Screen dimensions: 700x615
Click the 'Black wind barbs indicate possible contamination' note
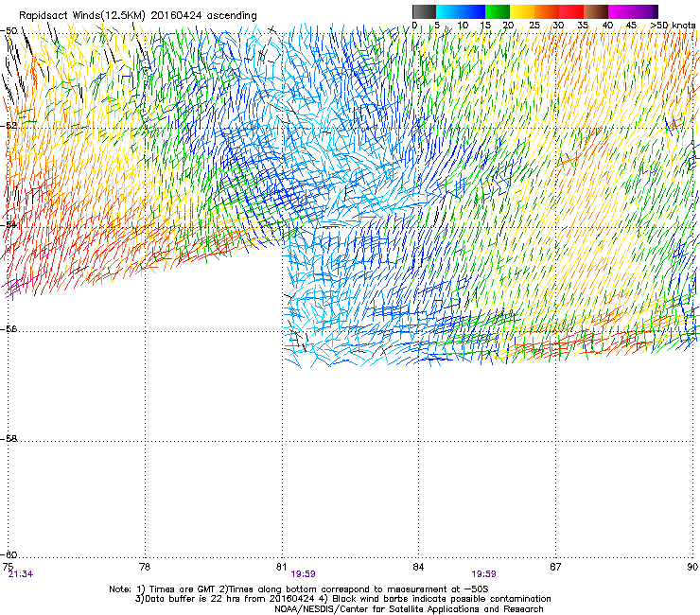pos(442,599)
